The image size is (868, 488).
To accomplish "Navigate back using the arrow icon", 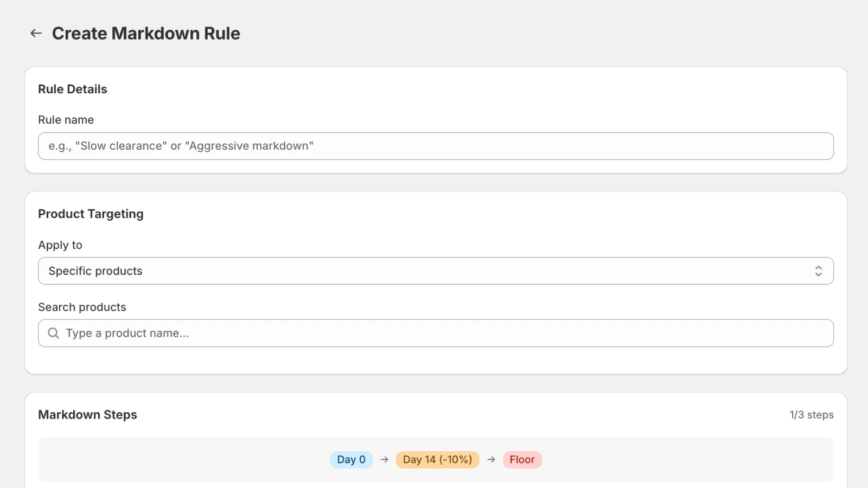I will (35, 33).
